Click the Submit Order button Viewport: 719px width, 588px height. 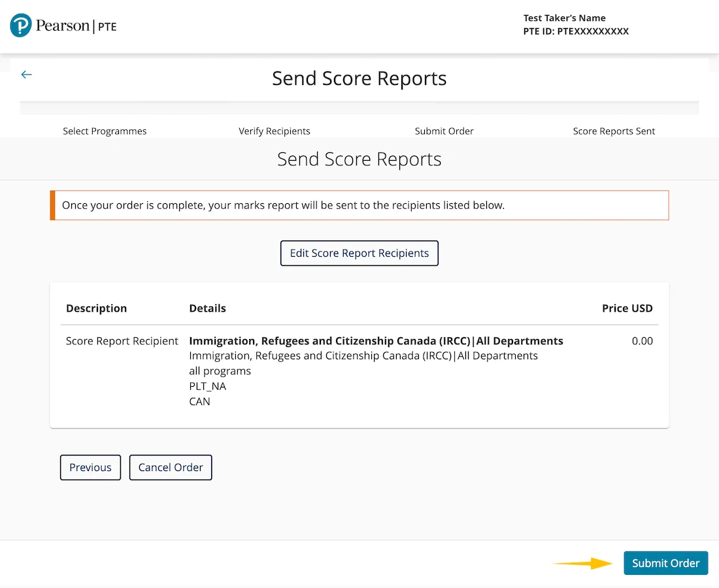pos(665,563)
